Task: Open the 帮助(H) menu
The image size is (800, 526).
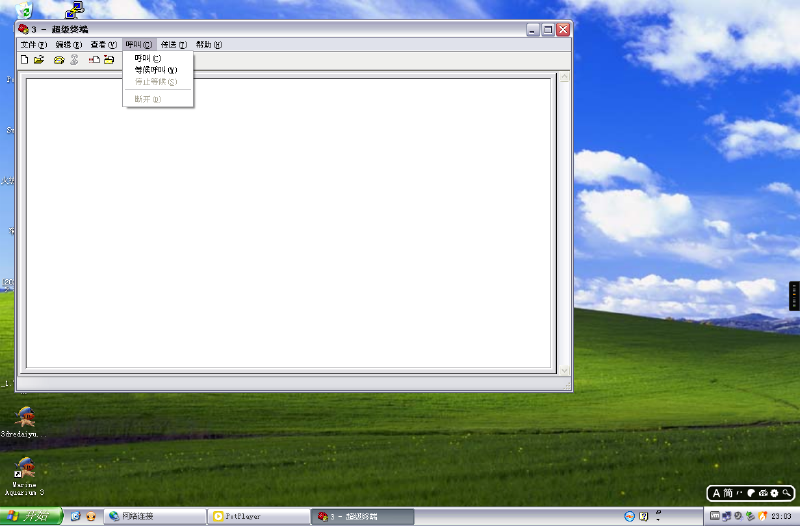Action: point(208,45)
